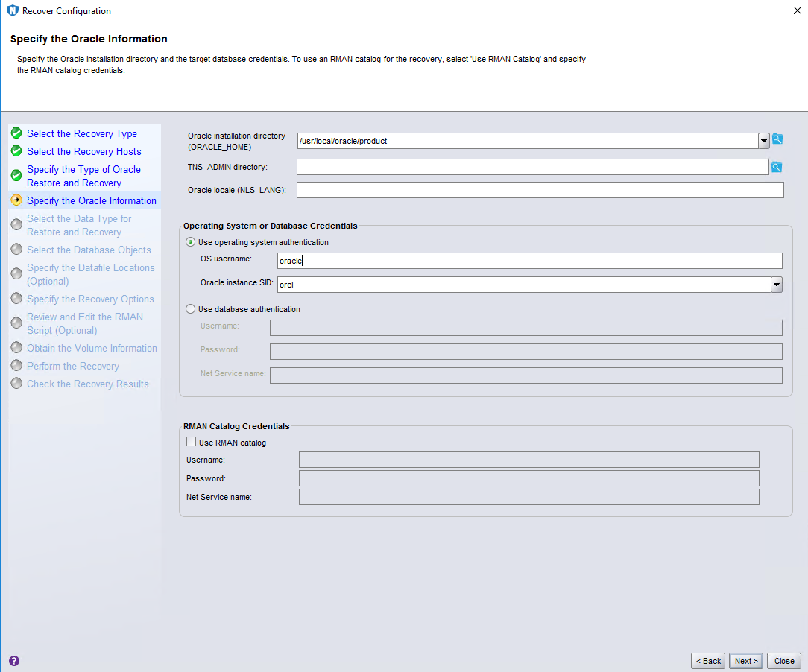Select Use operating system authentication option

pyautogui.click(x=191, y=242)
